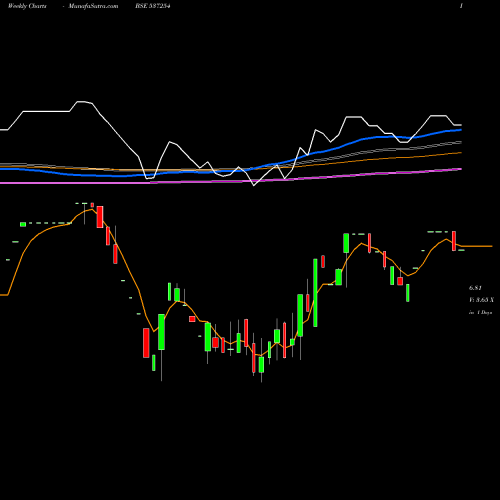Click the 'MunafaSutra.com' label
This screenshot has height=500, width=500.
click(x=93, y=6)
